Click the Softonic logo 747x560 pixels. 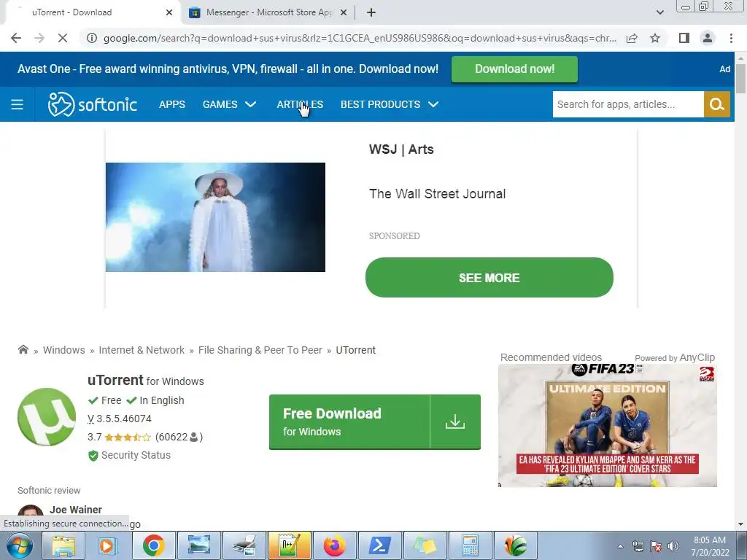click(x=93, y=104)
